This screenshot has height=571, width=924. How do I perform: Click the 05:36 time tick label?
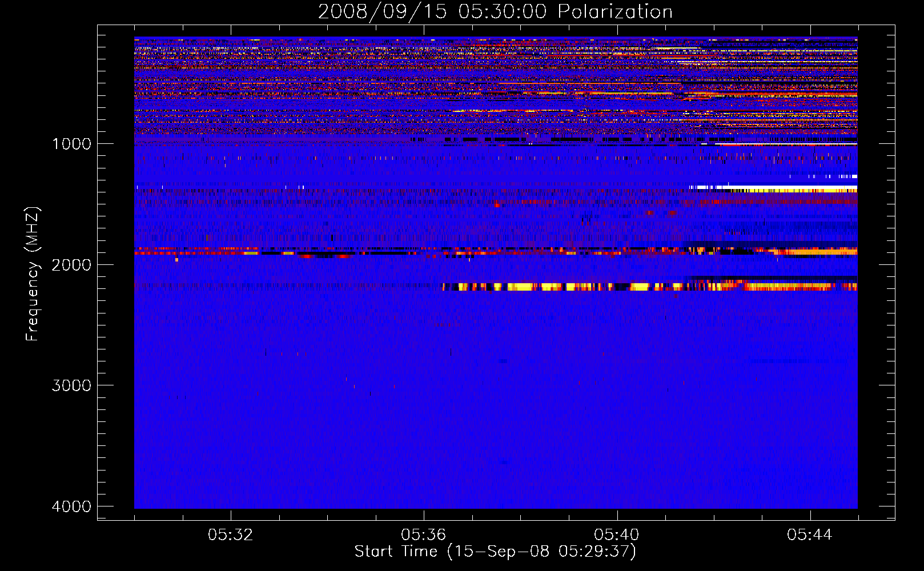click(x=423, y=535)
